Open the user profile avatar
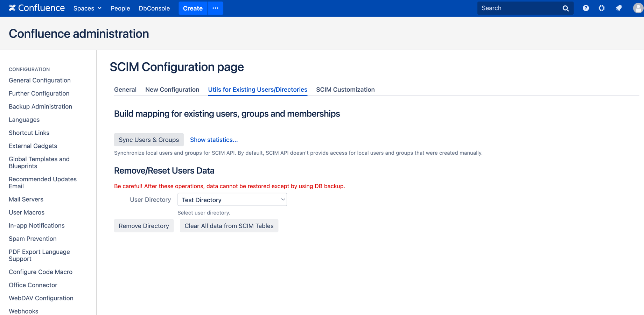 tap(638, 8)
